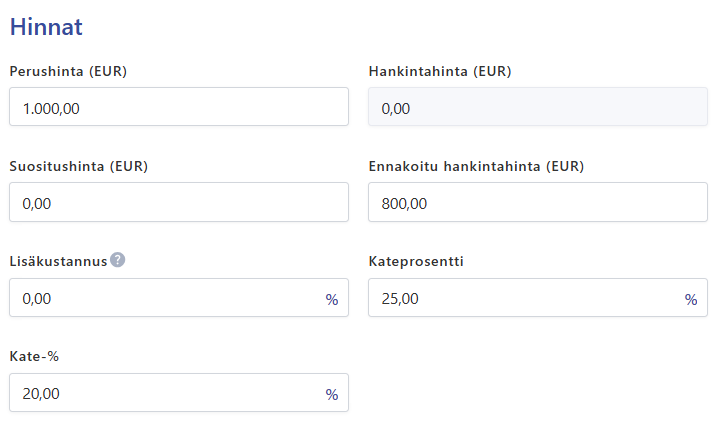Click the Lisäkustannus label text
This screenshot has height=425, width=713.
[x=58, y=261]
